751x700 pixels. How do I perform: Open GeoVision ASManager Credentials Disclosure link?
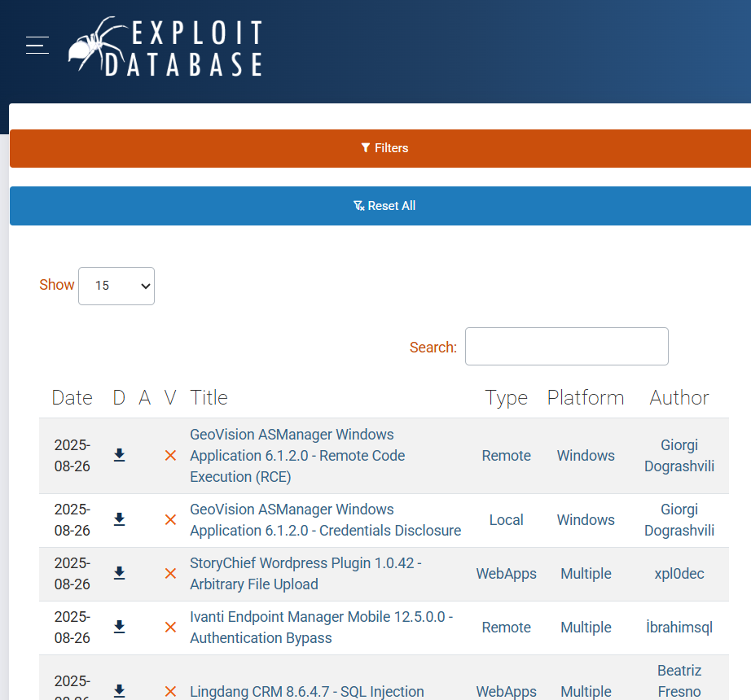click(325, 520)
